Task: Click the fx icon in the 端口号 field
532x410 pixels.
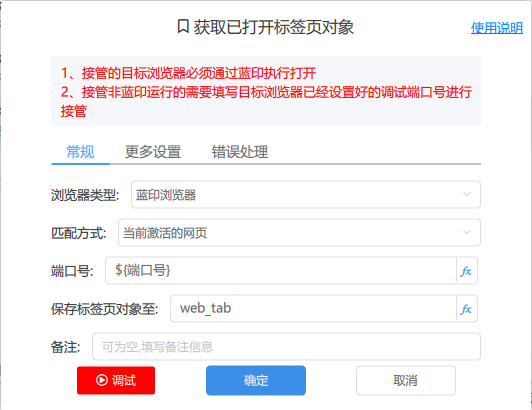Action: 466,271
